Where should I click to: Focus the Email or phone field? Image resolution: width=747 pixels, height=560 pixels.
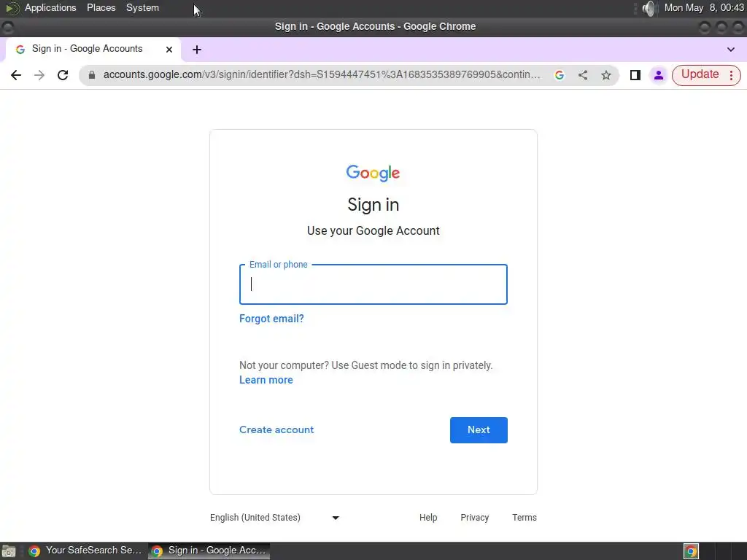click(x=373, y=284)
